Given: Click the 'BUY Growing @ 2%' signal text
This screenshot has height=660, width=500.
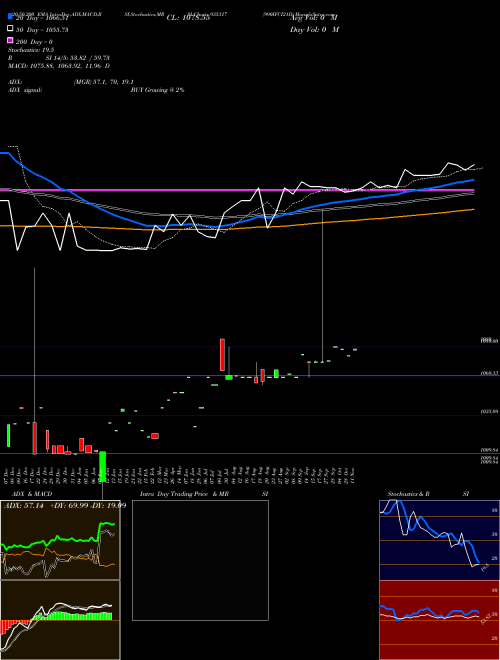Looking at the screenshot, I should 157,90.
